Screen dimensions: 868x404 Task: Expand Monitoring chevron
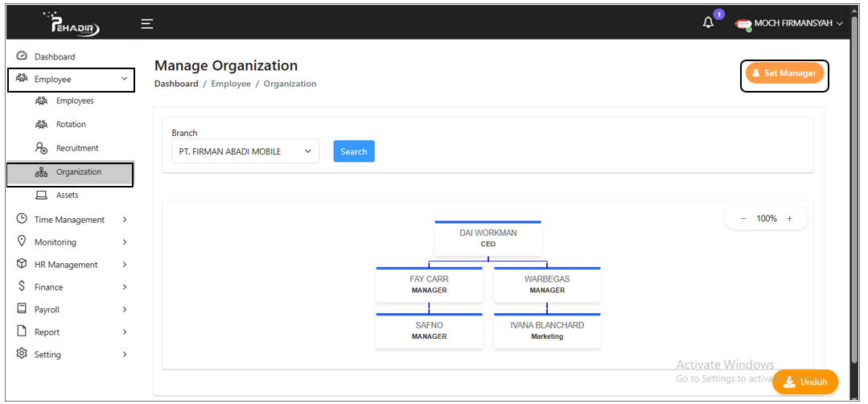tap(125, 242)
